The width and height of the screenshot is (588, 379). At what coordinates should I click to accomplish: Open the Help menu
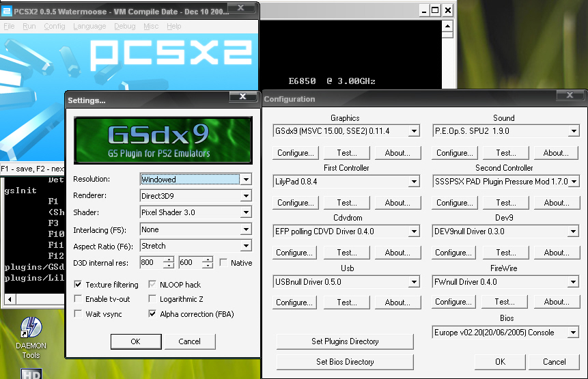[x=174, y=26]
